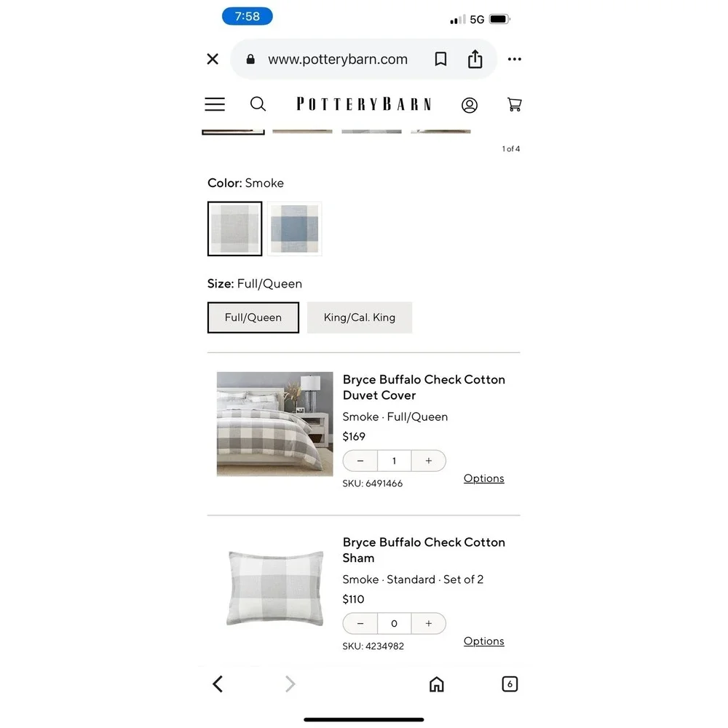This screenshot has height=728, width=728.
Task: Close the browser page with X icon
Action: (x=213, y=59)
